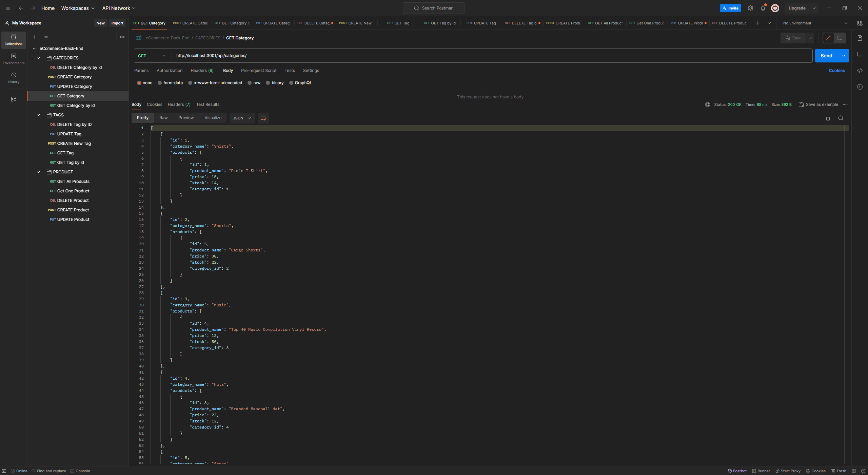Switch to the Raw response view
Image resolution: width=868 pixels, height=475 pixels.
[x=163, y=118]
